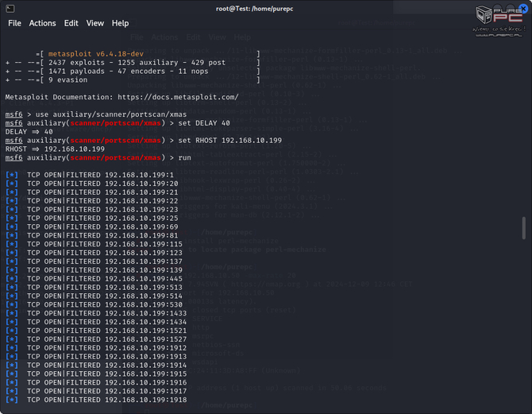
Task: Click the scan result for port 199:1521
Action: pyautogui.click(x=96, y=331)
